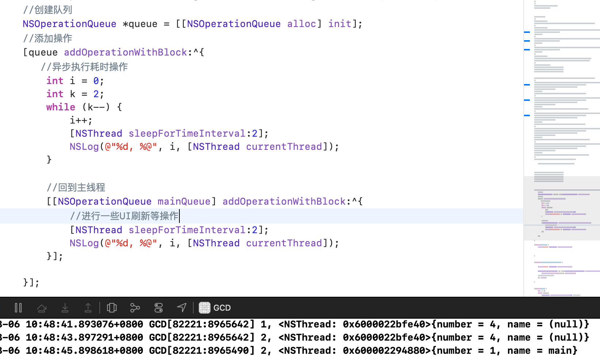Click currentThread in the mainQueue NSLog

pyautogui.click(x=284, y=243)
